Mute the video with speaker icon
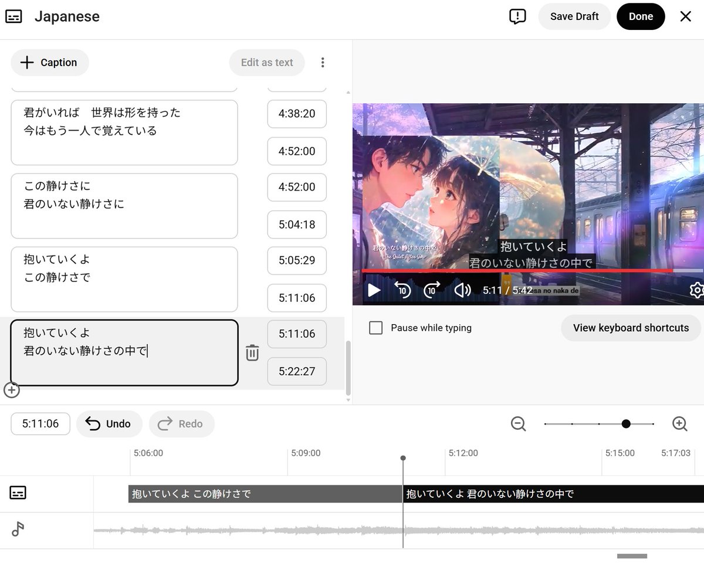The height and width of the screenshot is (588, 704). (463, 290)
